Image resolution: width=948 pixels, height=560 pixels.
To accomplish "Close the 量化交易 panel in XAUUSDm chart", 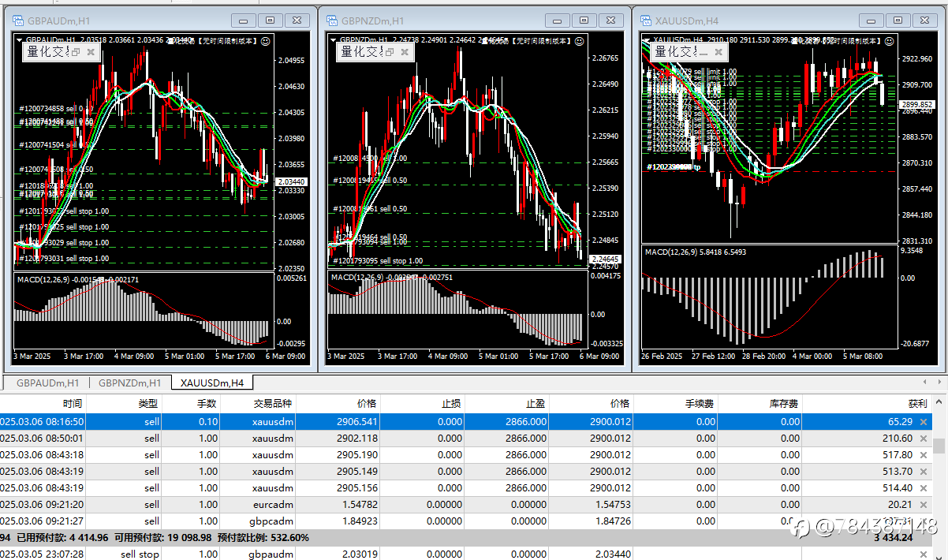I will (718, 52).
